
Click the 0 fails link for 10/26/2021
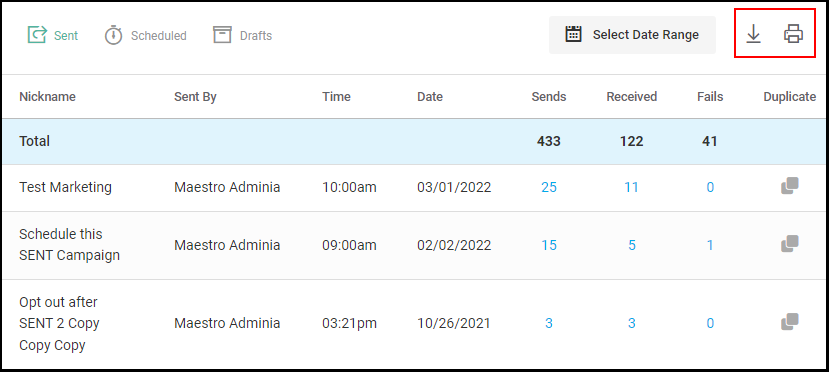[710, 323]
